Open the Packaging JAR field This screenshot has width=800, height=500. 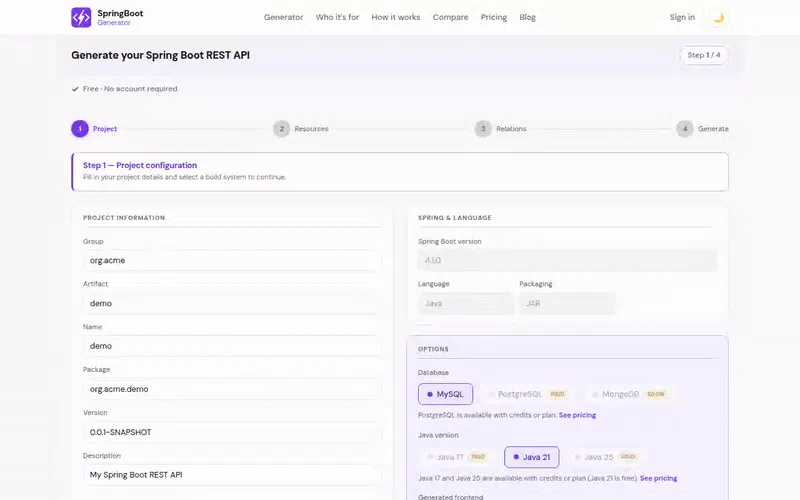pos(567,303)
